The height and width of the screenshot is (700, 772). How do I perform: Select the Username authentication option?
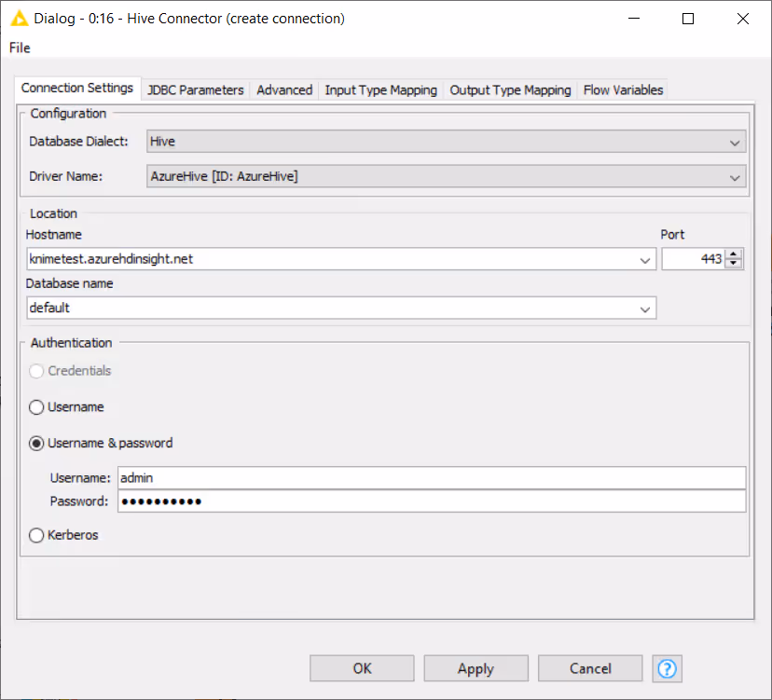coord(37,407)
